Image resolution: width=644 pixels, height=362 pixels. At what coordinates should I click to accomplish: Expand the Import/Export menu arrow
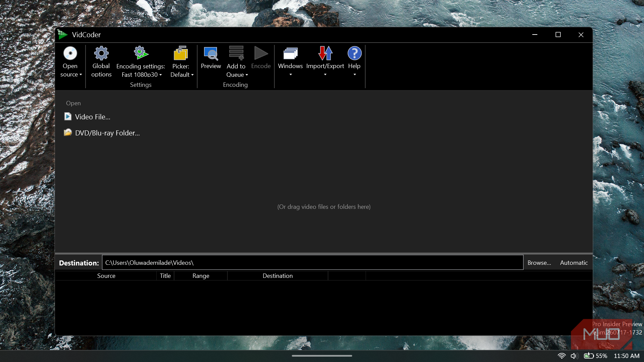325,75
